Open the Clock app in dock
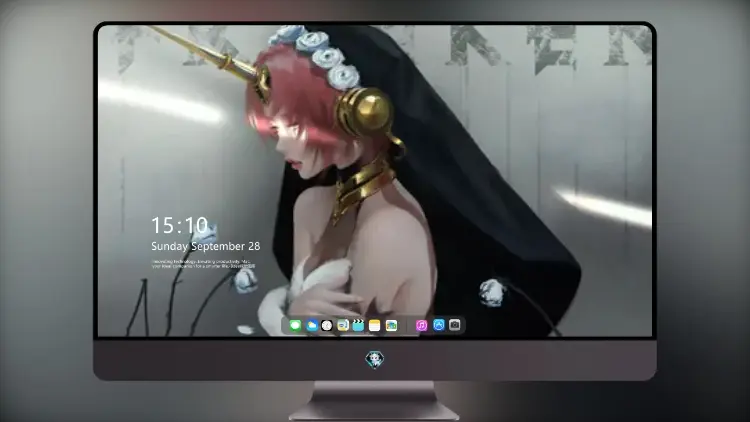Screen dimensions: 750x422 point(327,325)
